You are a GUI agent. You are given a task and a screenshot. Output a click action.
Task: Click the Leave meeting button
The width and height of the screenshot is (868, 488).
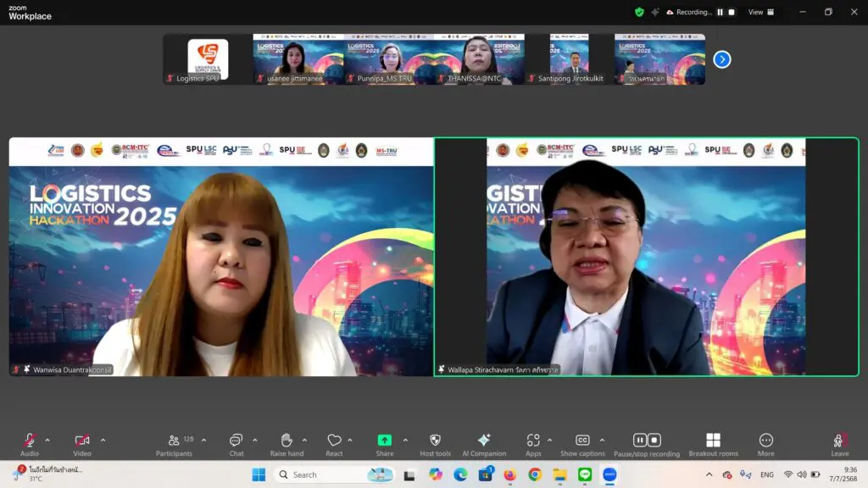pyautogui.click(x=839, y=445)
